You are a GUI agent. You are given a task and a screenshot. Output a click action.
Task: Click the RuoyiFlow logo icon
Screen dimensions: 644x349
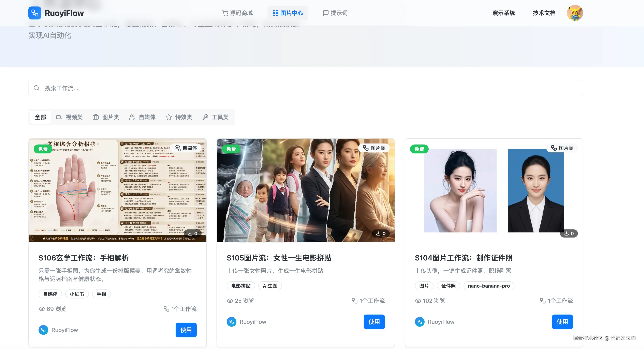pos(35,13)
